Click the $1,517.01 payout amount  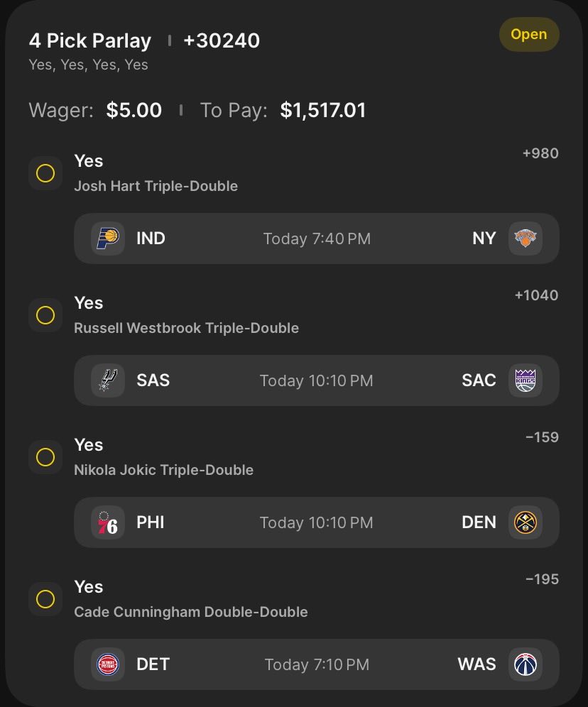click(x=323, y=111)
